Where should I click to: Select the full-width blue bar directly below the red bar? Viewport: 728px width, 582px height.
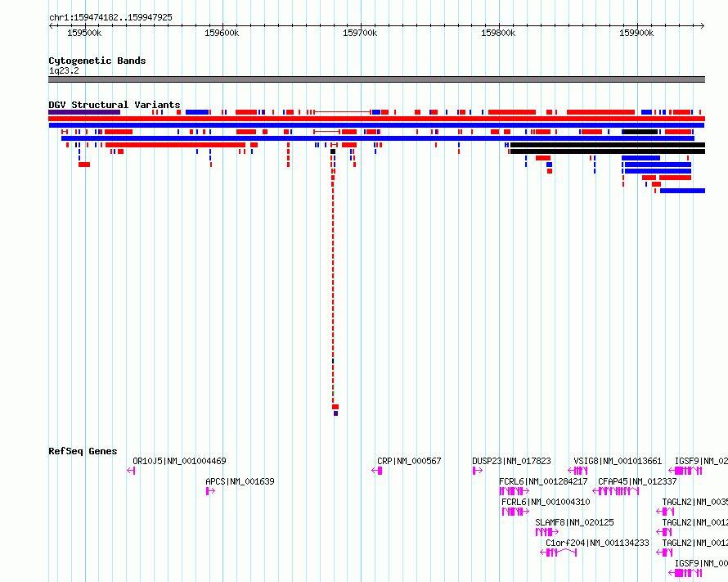376,125
